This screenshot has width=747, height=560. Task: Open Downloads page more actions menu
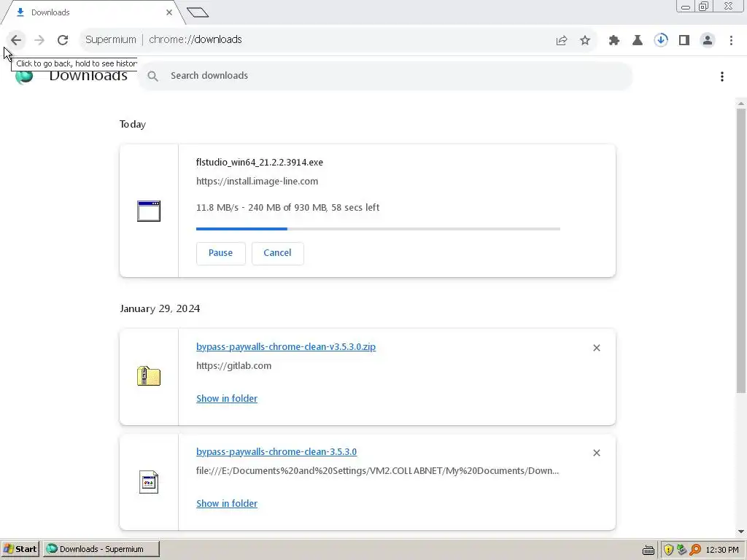click(722, 76)
